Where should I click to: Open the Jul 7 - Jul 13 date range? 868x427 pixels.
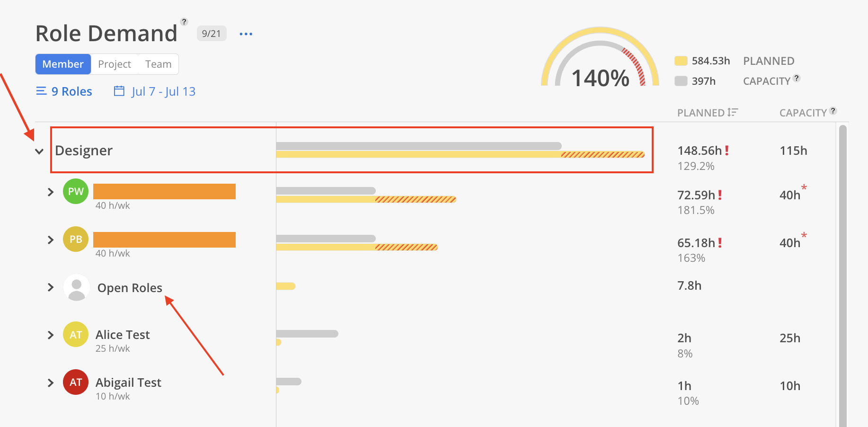tap(163, 91)
